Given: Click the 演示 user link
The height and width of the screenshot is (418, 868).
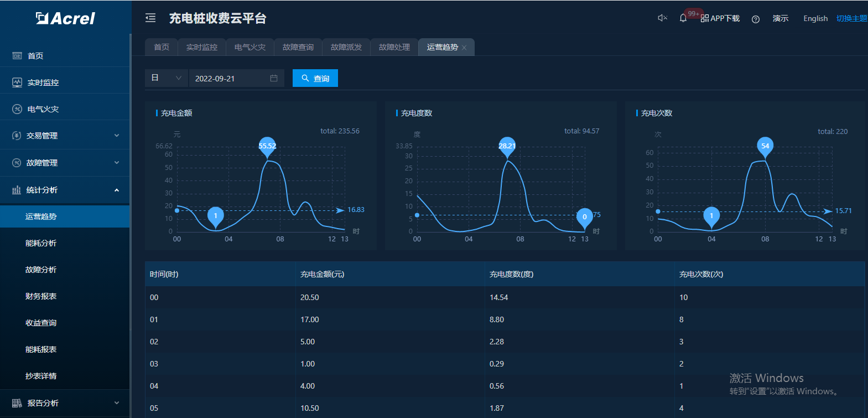Looking at the screenshot, I should point(781,18).
